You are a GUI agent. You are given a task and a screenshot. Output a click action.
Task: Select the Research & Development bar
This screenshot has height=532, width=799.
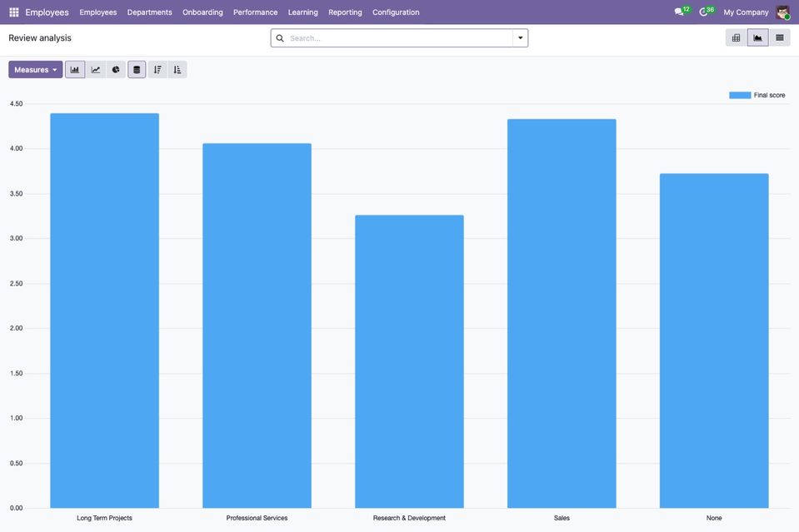coord(409,361)
